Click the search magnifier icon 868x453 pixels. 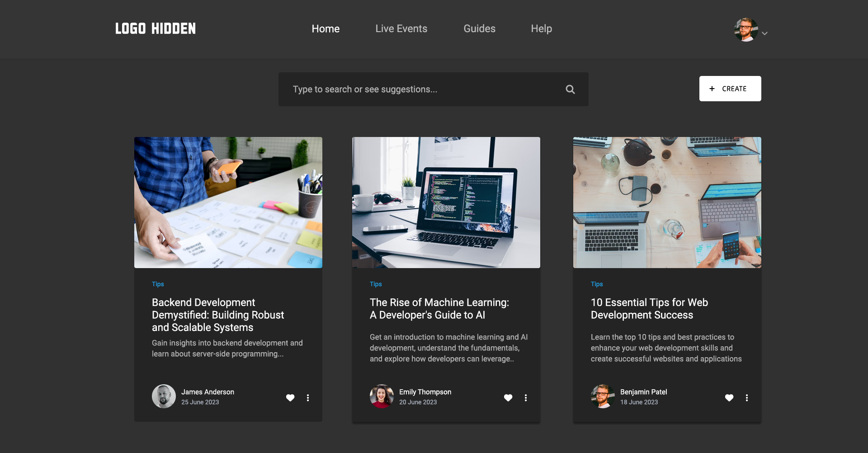570,90
